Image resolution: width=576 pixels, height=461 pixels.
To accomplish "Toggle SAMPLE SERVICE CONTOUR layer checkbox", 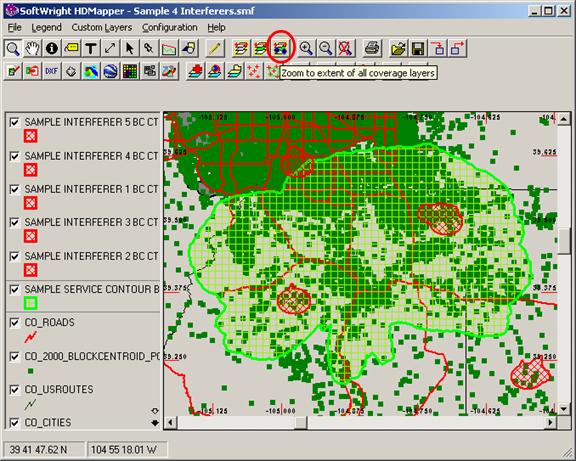I will [x=14, y=289].
